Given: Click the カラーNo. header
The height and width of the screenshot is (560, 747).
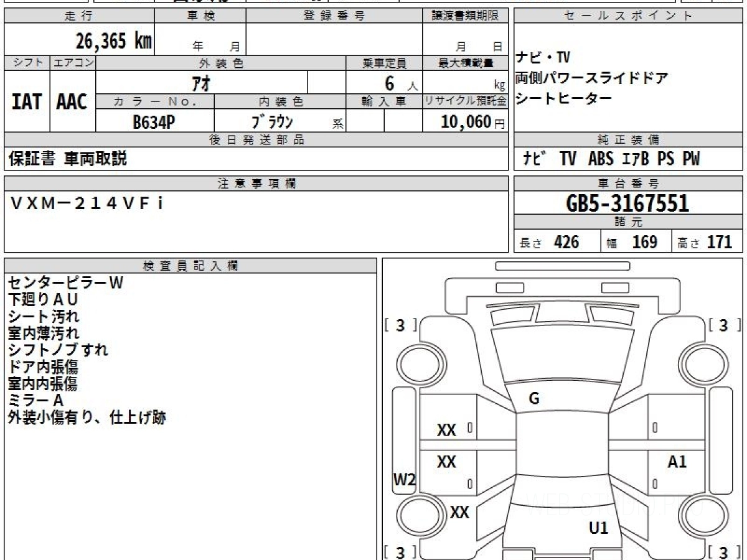Looking at the screenshot, I should (x=155, y=101).
